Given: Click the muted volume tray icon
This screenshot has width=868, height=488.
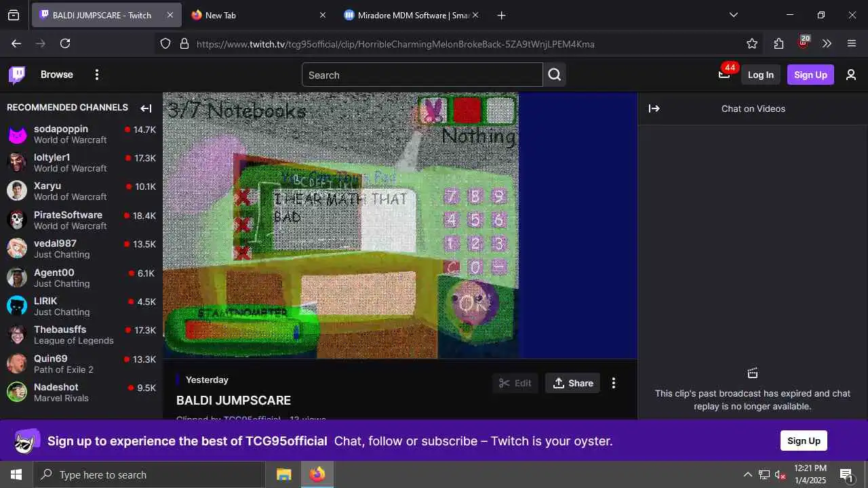Looking at the screenshot, I should click(x=781, y=474).
